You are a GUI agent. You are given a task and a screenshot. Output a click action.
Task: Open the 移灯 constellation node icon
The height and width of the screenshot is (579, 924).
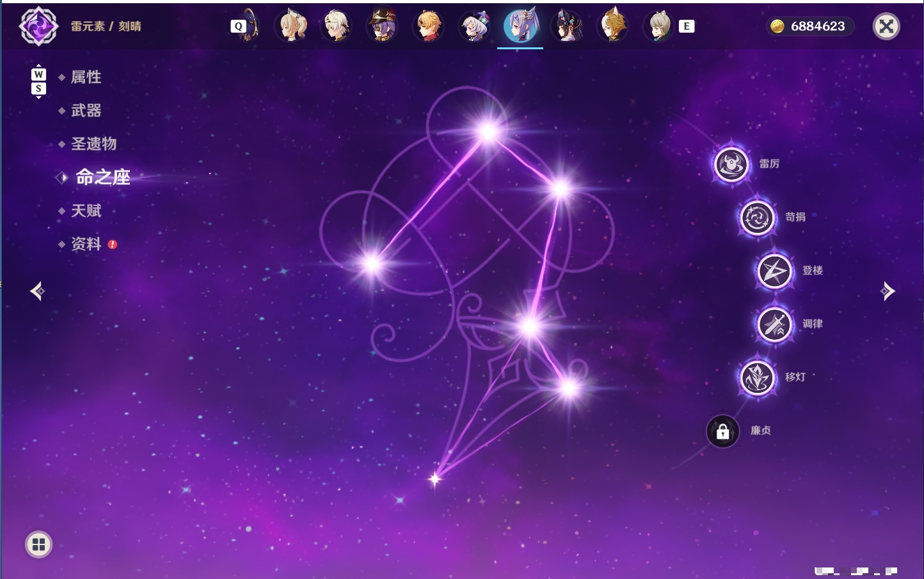[758, 377]
